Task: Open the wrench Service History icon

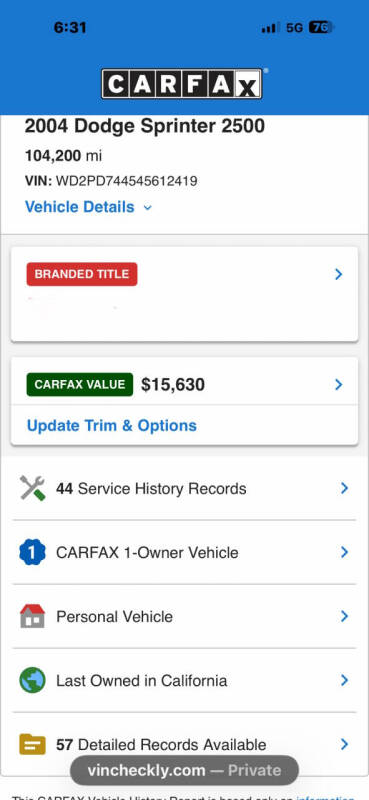Action: pos(33,488)
